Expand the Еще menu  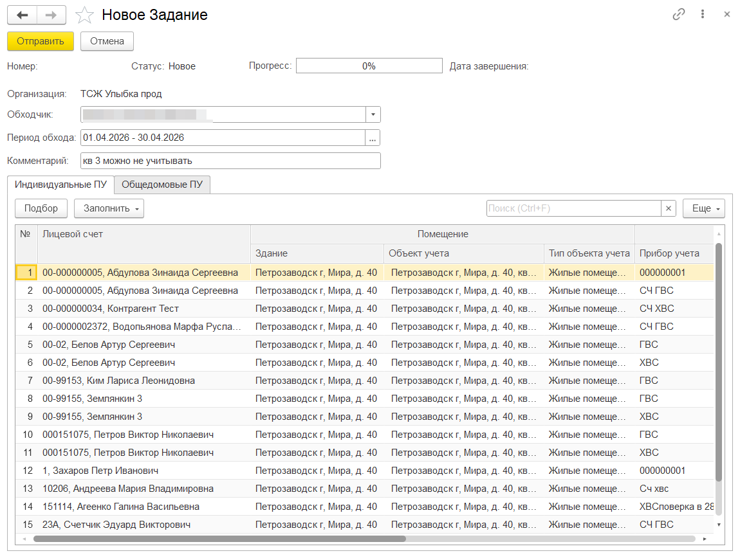pos(704,208)
